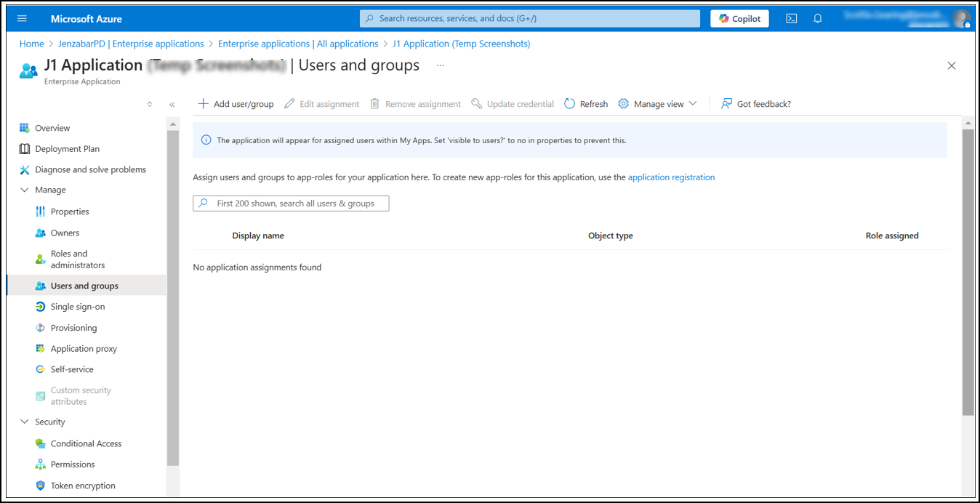Viewport: 980px width, 503px height.
Task: Open the more options ellipsis by title
Action: (440, 65)
